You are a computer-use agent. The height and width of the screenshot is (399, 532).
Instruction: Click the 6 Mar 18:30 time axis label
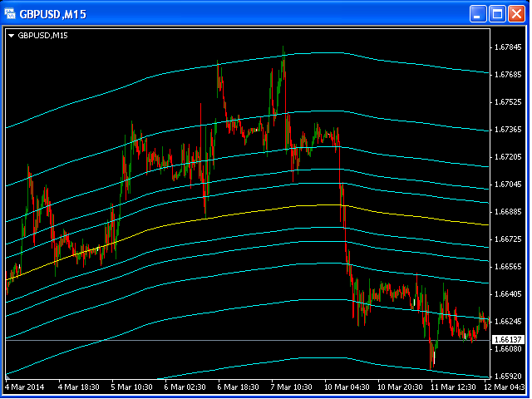239,387
